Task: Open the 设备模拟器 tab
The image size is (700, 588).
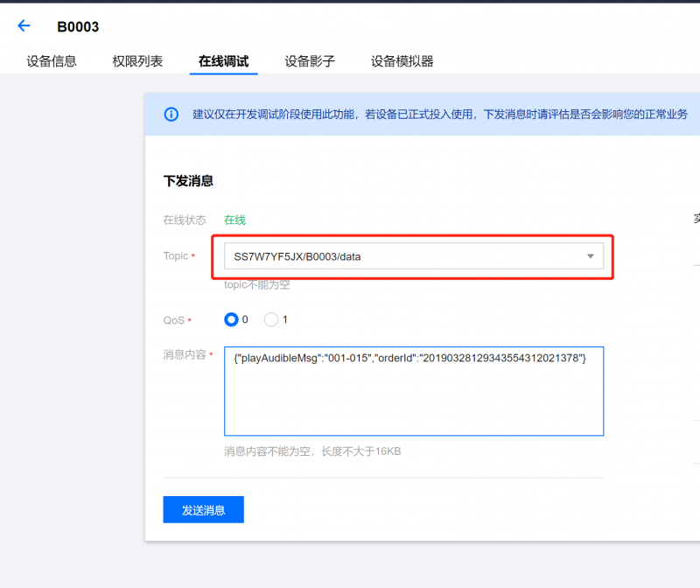Action: pyautogui.click(x=402, y=61)
